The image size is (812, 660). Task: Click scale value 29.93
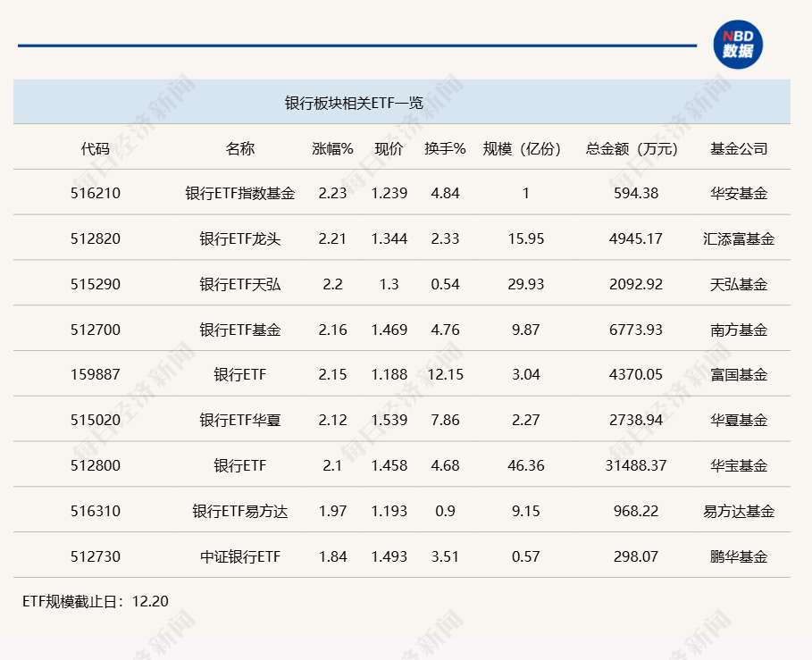coord(525,284)
